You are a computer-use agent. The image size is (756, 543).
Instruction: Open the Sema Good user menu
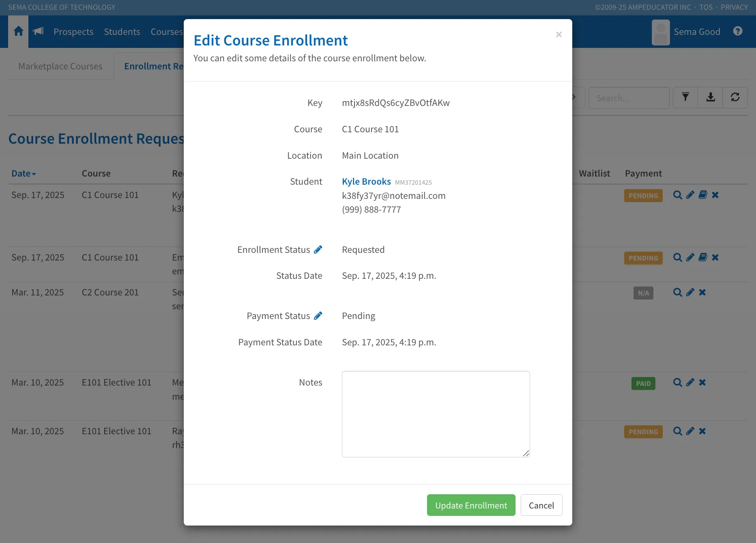(686, 32)
